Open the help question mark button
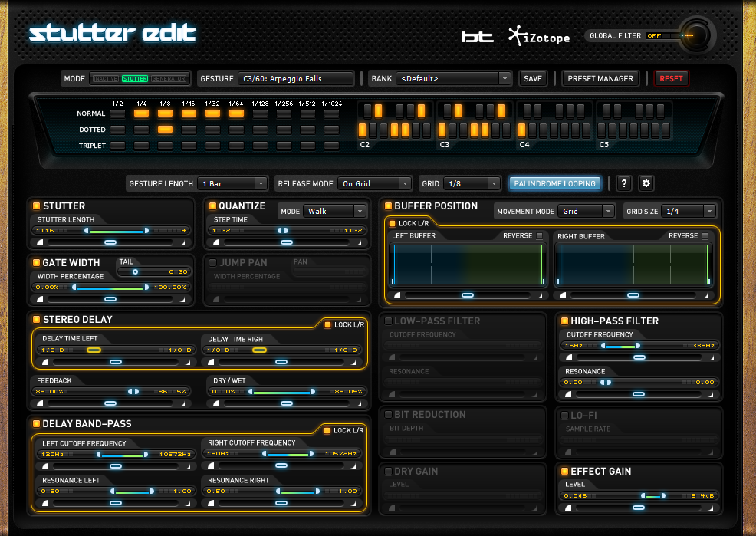This screenshot has width=756, height=536. 624,183
